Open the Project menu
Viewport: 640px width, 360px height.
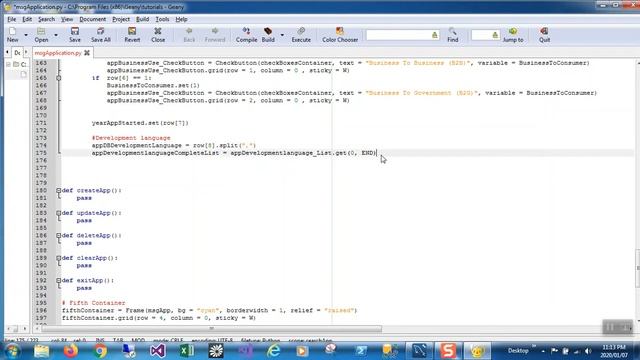point(121,19)
